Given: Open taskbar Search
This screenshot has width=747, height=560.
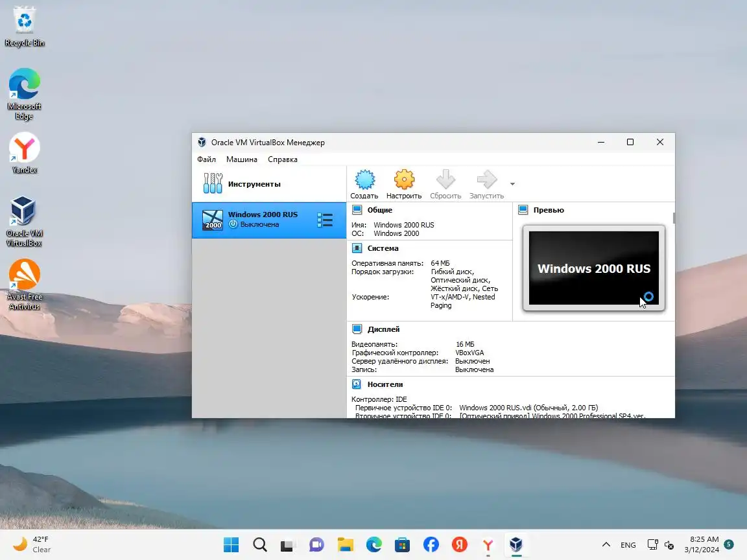Looking at the screenshot, I should coord(259,544).
